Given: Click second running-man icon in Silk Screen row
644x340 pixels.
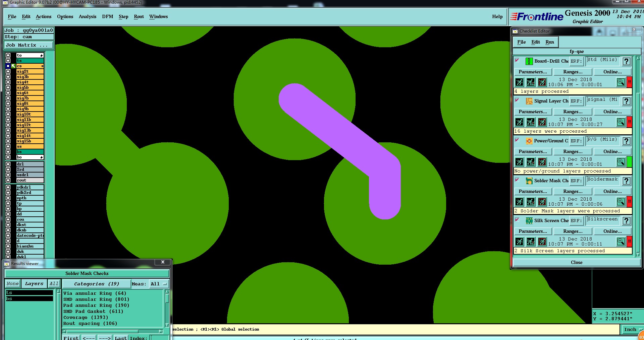Looking at the screenshot, I should click(x=531, y=242).
